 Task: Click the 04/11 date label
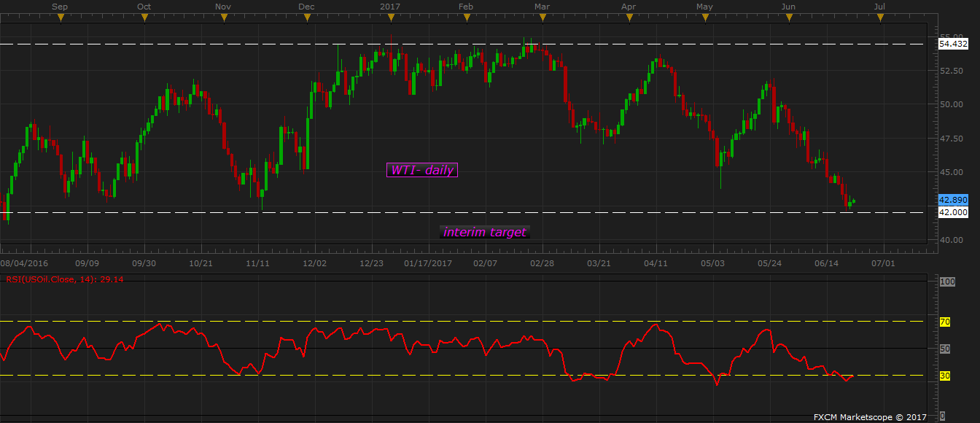pos(656,263)
